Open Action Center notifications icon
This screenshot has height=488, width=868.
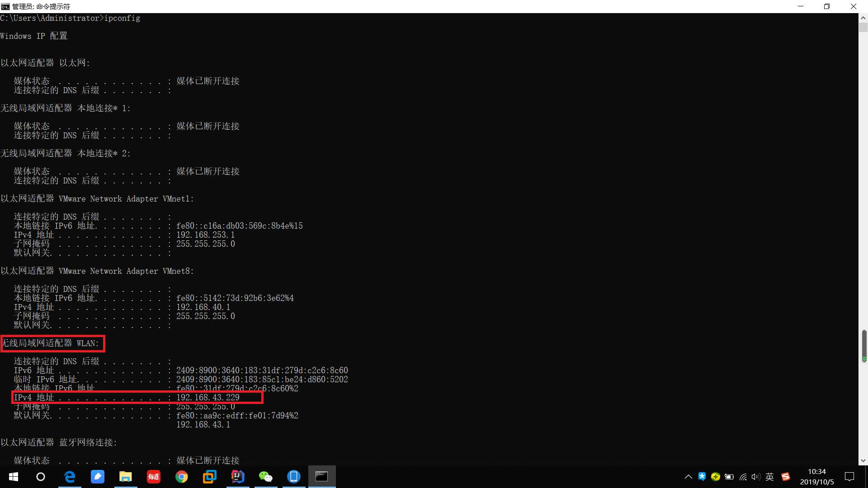coord(849,477)
